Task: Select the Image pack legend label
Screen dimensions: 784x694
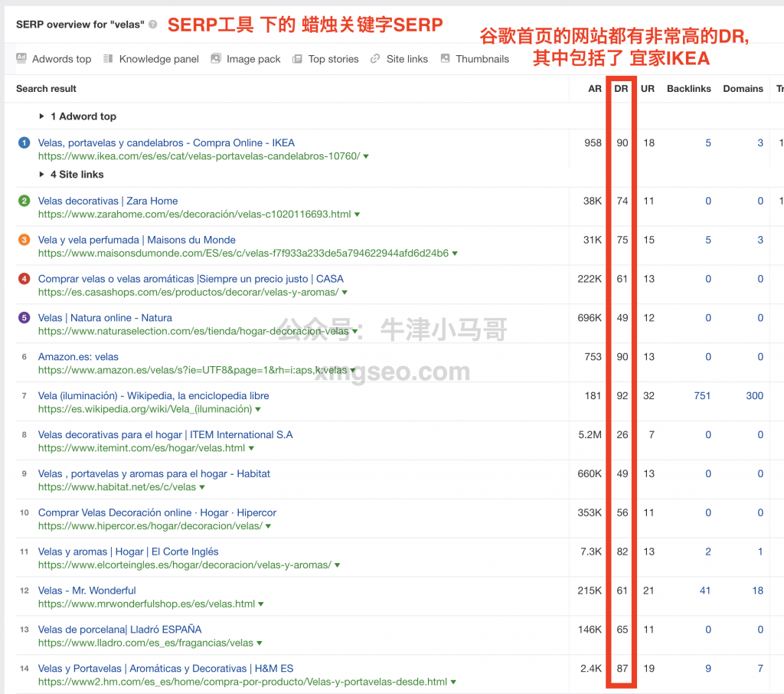Action: coord(253,59)
